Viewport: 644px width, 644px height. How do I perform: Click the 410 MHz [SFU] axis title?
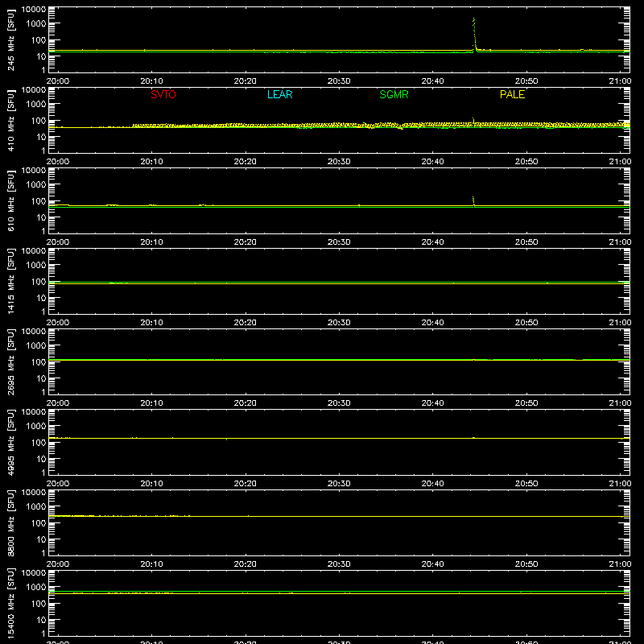click(11, 121)
